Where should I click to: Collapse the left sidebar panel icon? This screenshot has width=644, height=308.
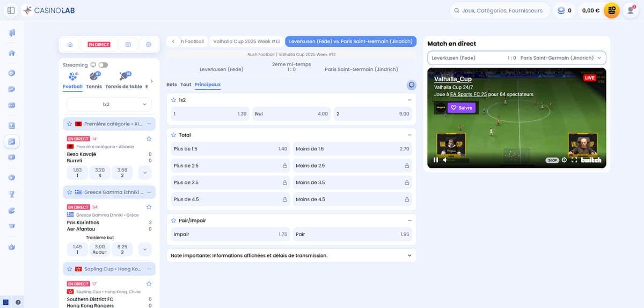coord(11,10)
